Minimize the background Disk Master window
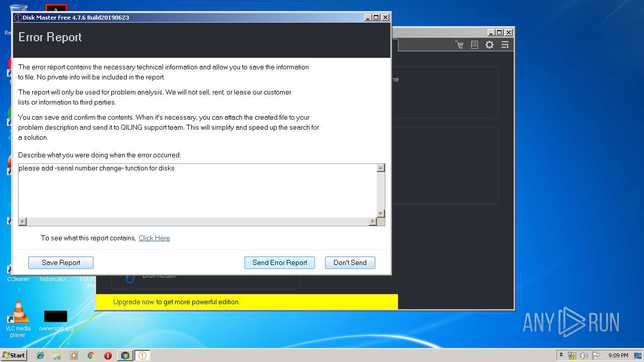 (491, 32)
